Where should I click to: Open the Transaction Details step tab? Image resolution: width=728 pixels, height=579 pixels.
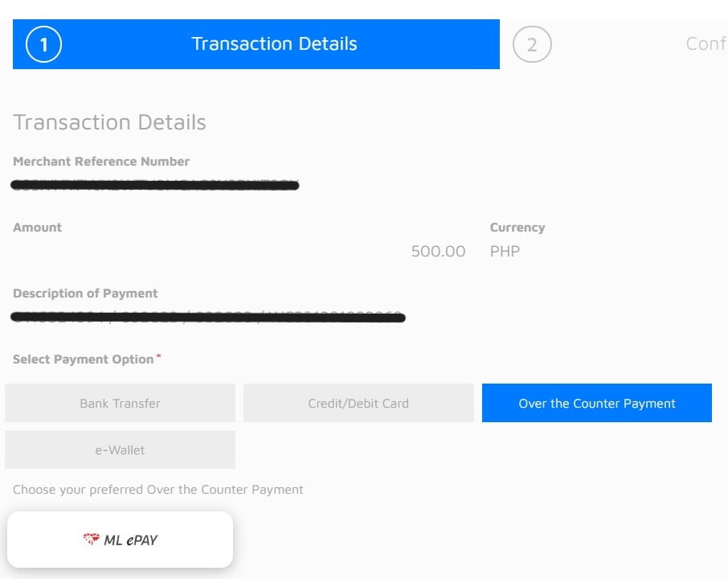point(256,44)
